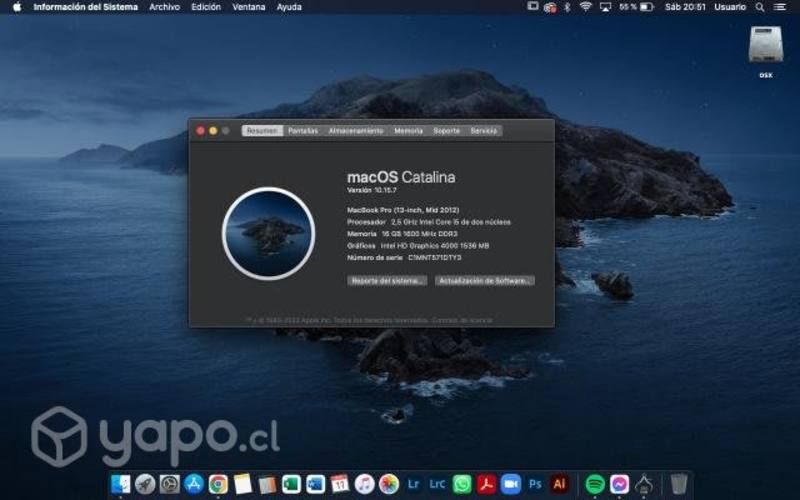This screenshot has width=800, height=500.
Task: Open Adobe Acrobat in the dock
Action: (x=486, y=484)
